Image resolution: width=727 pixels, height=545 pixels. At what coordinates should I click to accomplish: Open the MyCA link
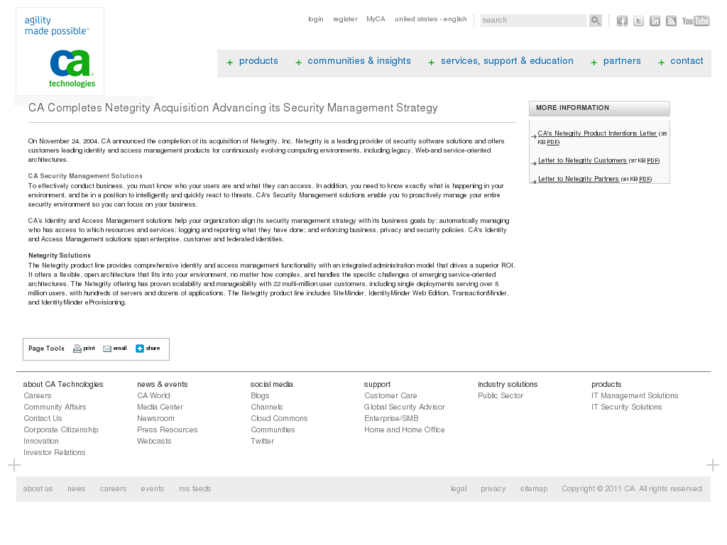pos(376,19)
